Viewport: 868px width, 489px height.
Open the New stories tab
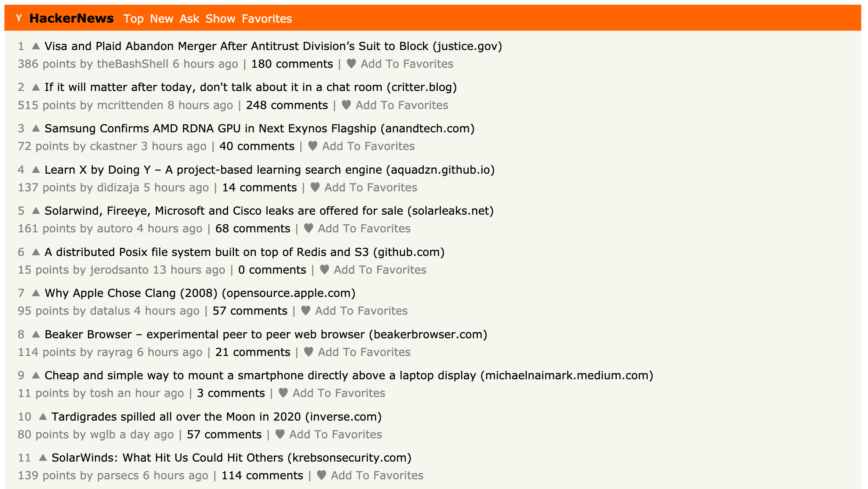tap(162, 18)
